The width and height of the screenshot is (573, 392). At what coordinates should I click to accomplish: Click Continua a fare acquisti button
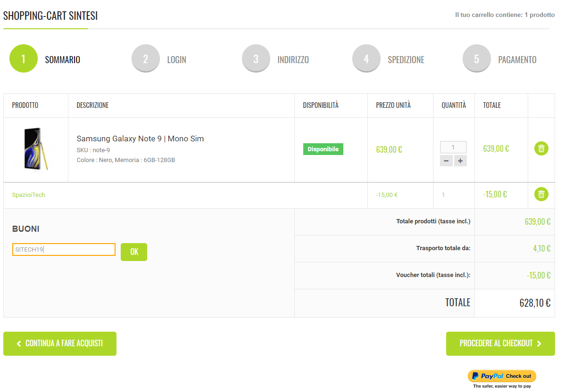[60, 343]
